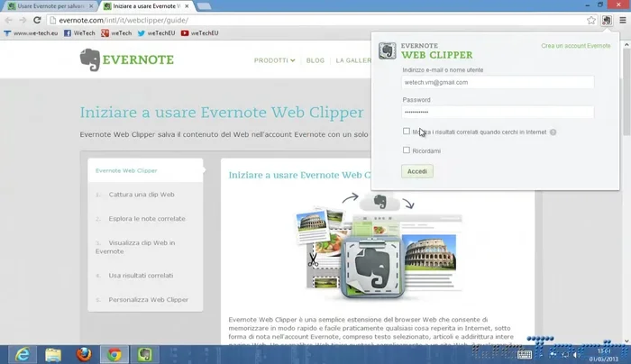Image resolution: width=631 pixels, height=364 pixels.
Task: Switch to the 'Usare Evernote per salvare' tab
Action: (50, 6)
